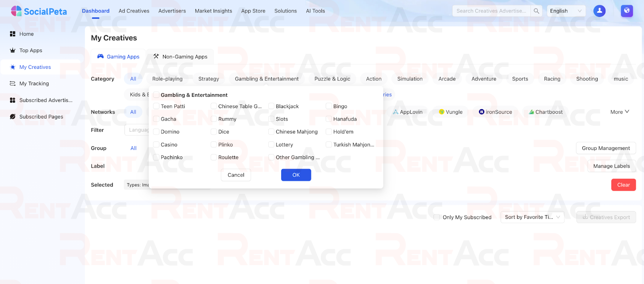Switch to the Non-Gaming Apps tab
Image resolution: width=644 pixels, height=284 pixels.
click(180, 57)
